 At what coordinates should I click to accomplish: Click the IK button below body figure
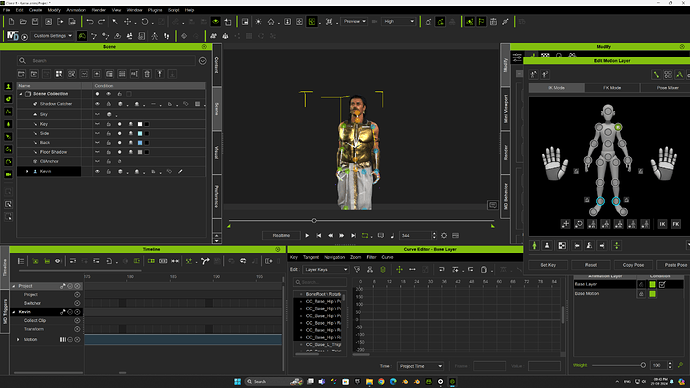pyautogui.click(x=662, y=224)
